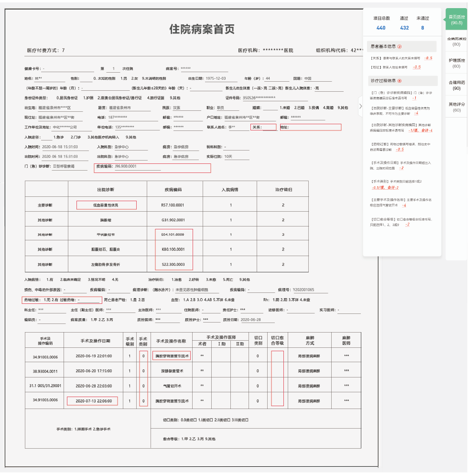Click disease code E04.101.0009
The image size is (476, 474).
(173, 235)
